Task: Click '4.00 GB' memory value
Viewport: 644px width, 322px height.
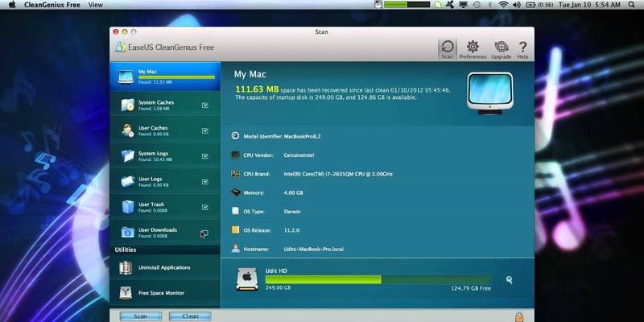Action: [x=293, y=192]
